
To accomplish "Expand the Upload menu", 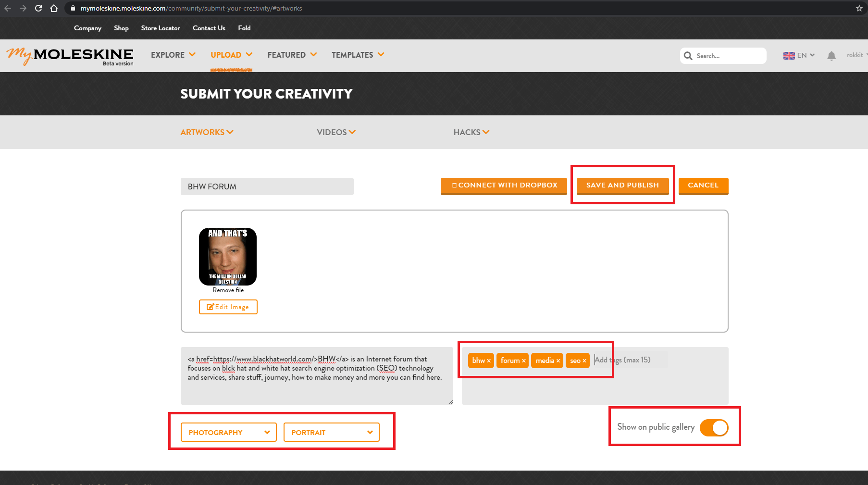I will point(232,55).
